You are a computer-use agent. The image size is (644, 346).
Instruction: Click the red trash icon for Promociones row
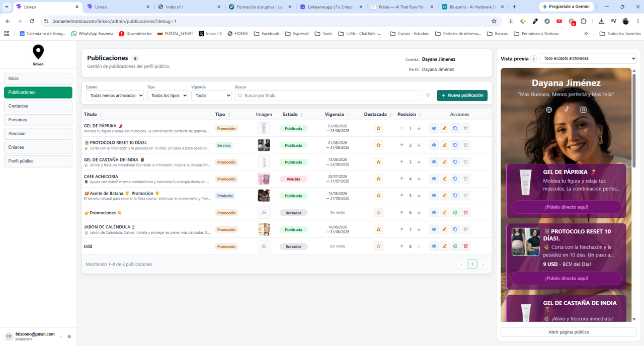click(x=466, y=213)
